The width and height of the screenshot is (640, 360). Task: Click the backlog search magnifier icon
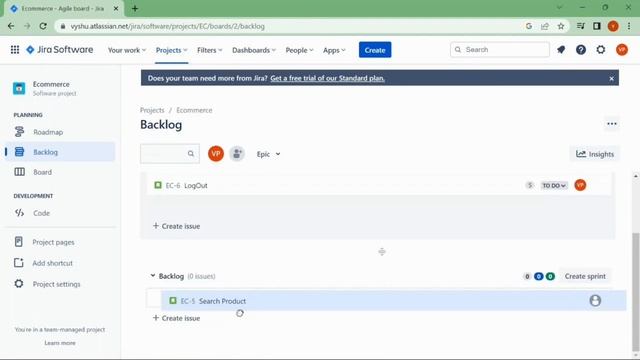tap(191, 154)
